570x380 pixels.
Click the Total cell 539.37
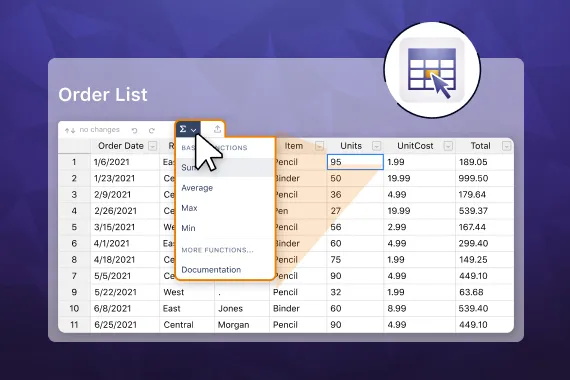point(485,211)
